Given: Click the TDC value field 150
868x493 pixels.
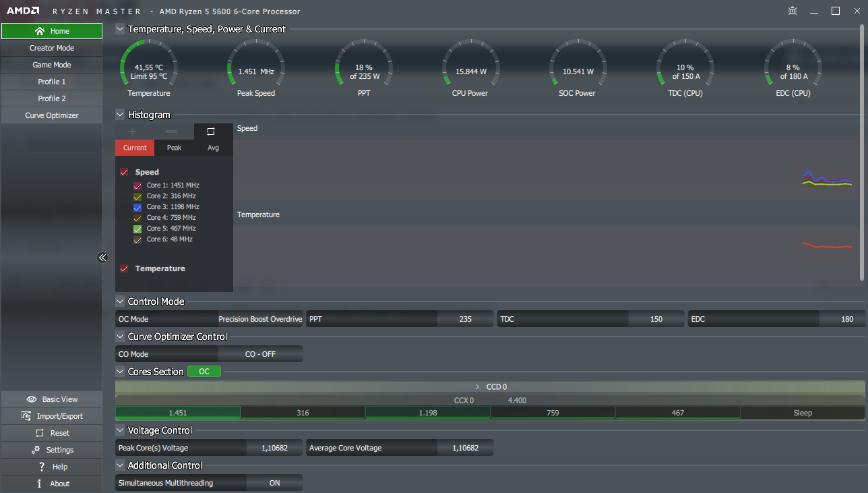Looking at the screenshot, I should pyautogui.click(x=656, y=319).
